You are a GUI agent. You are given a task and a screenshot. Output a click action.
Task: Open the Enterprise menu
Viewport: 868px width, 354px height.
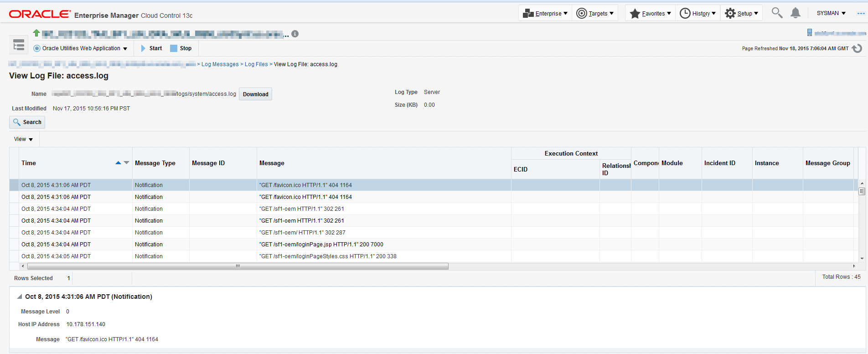point(545,13)
